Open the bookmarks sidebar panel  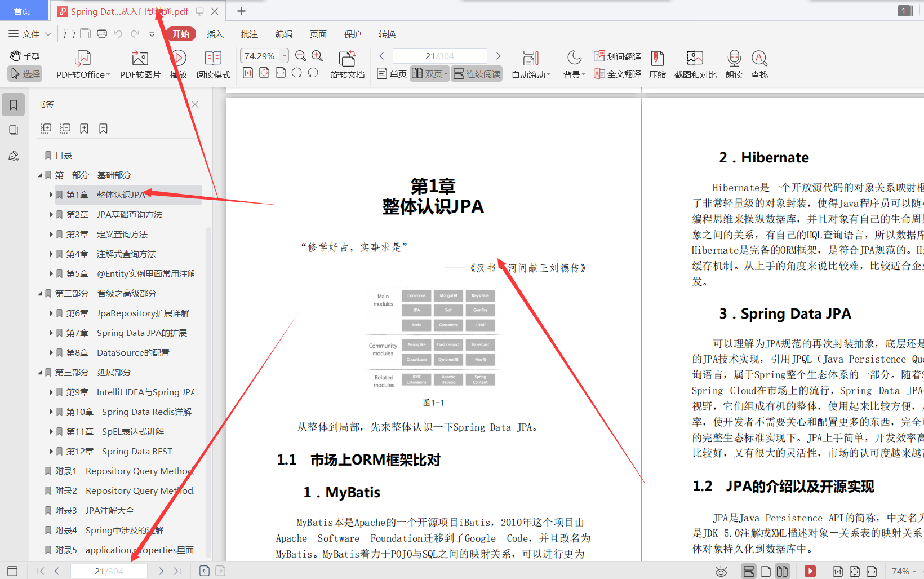pos(14,105)
